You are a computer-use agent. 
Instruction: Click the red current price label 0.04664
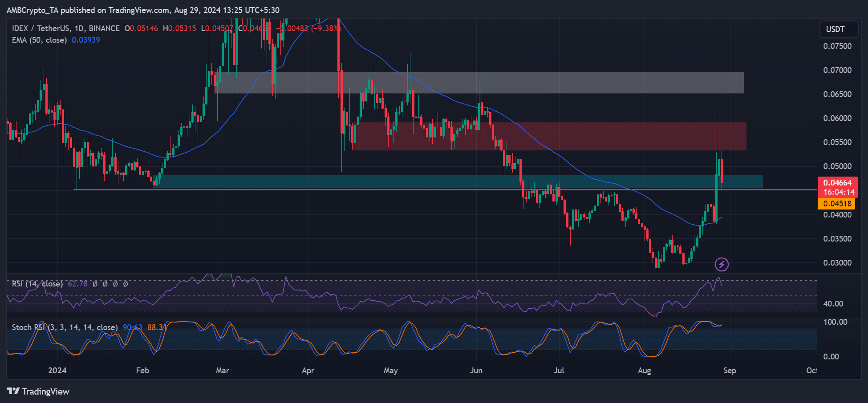(x=838, y=183)
